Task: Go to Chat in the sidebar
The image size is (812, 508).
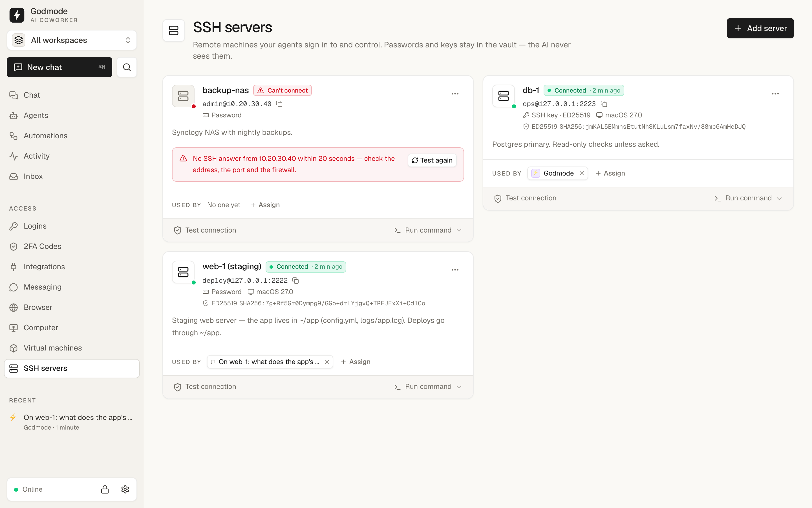Action: (x=72, y=95)
